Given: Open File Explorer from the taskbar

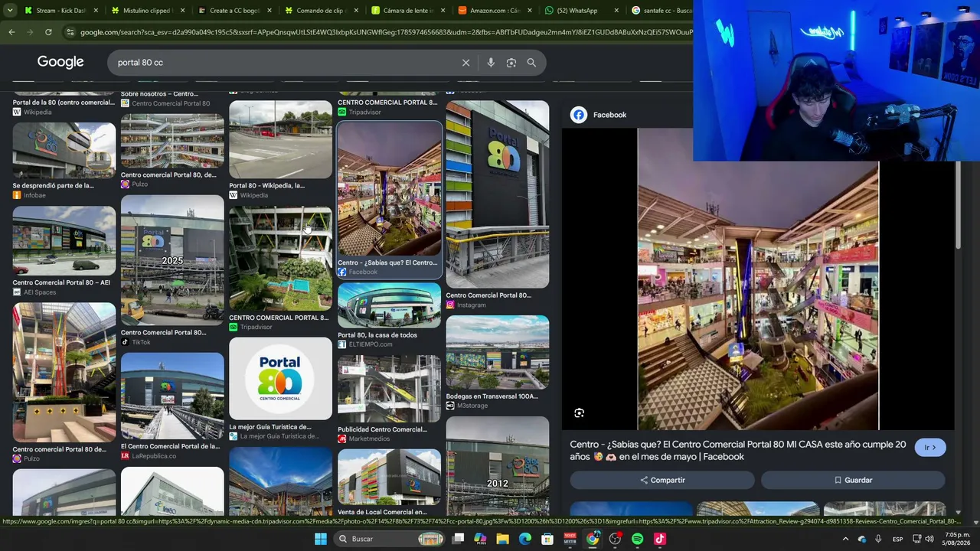Looking at the screenshot, I should tap(502, 539).
